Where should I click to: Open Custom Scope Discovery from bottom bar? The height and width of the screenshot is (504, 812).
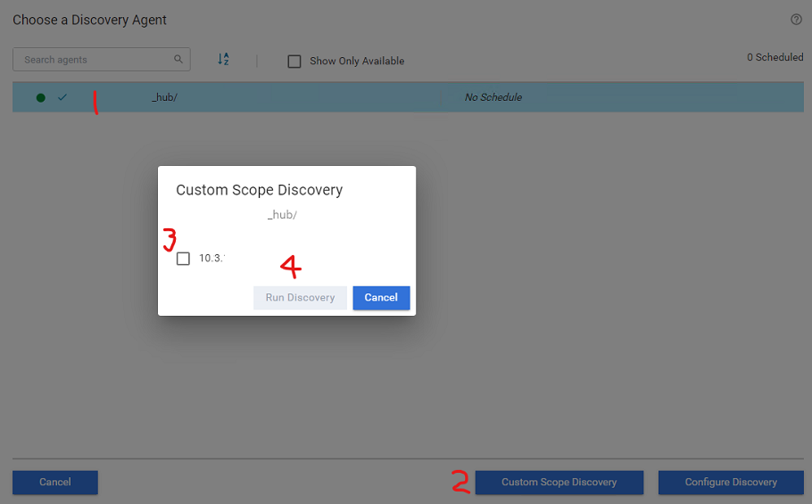point(559,483)
